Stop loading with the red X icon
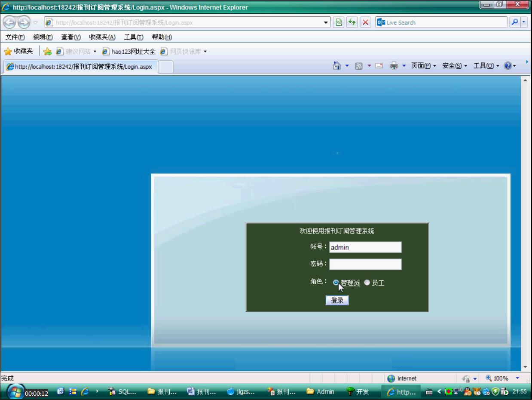This screenshot has width=532, height=400. click(366, 23)
